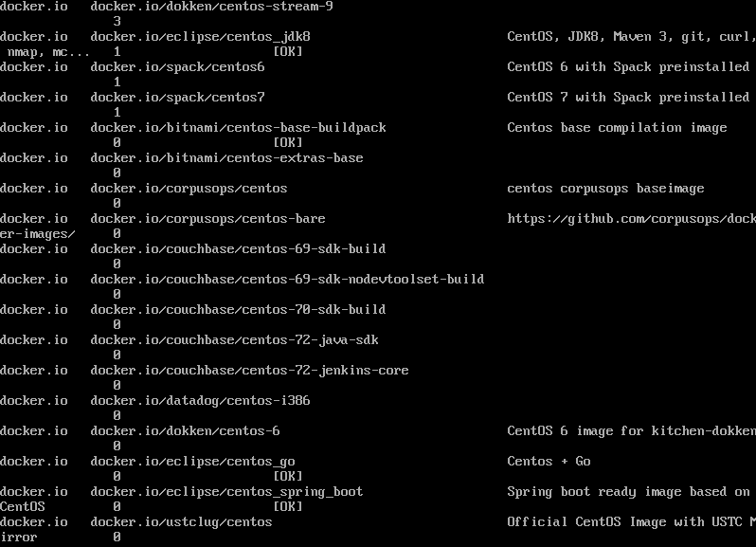Screen dimensions: 756x547
Task: Select the text docker.io/couchbase/centos-72-java-sdk
Action: (234, 340)
